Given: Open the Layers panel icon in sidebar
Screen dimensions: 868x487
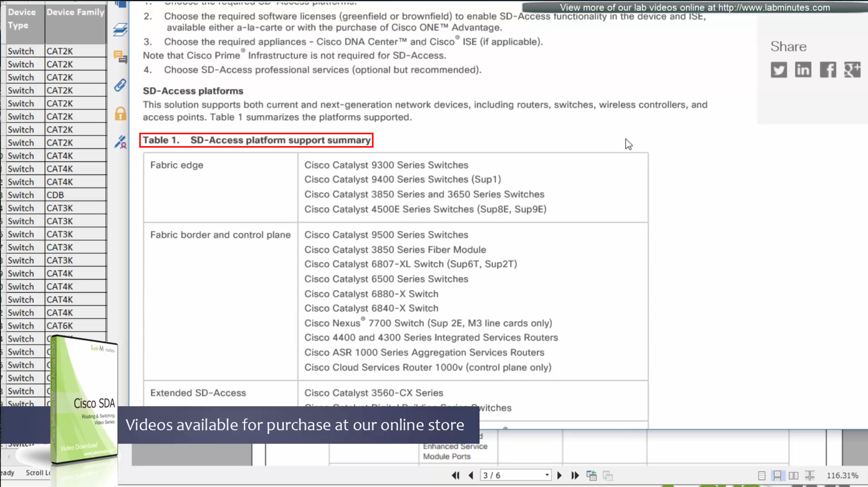Looking at the screenshot, I should pyautogui.click(x=120, y=30).
